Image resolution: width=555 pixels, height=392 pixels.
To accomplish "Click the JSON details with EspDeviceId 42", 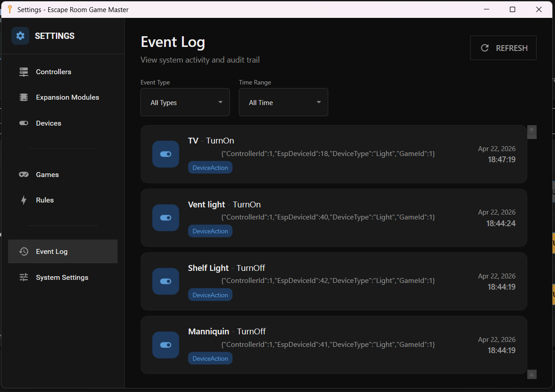I will tap(328, 281).
